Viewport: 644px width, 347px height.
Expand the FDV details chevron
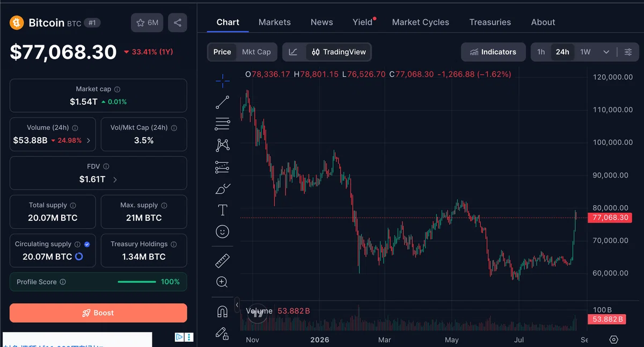point(115,179)
